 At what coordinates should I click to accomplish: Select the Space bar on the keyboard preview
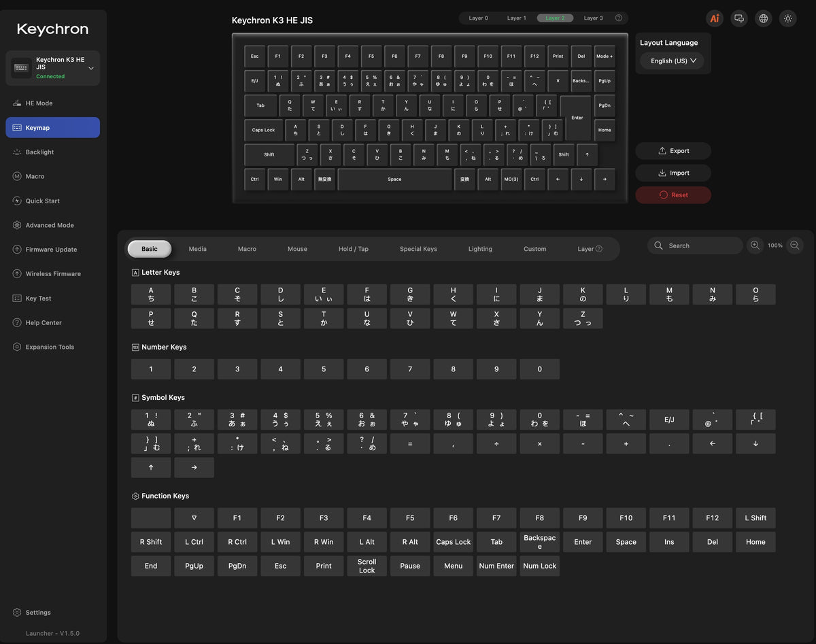[394, 180]
